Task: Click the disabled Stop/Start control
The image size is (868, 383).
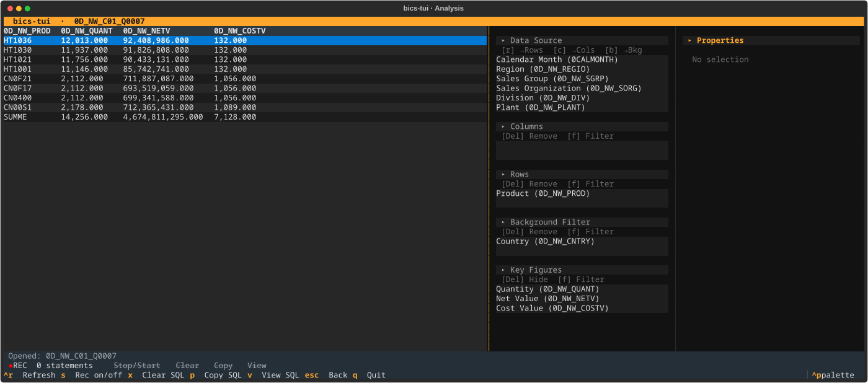Action: tap(137, 366)
